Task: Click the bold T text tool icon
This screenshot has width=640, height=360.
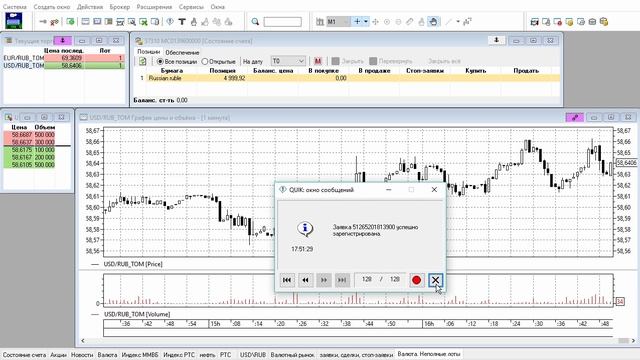Action: (182, 22)
